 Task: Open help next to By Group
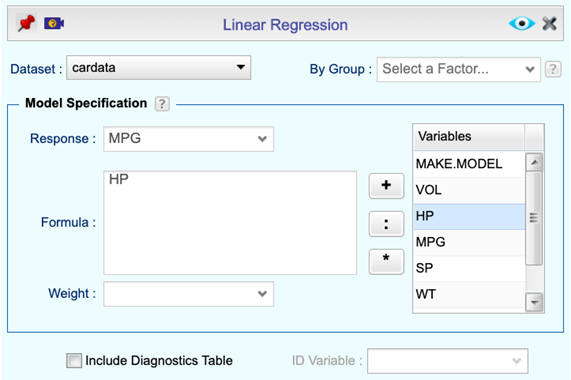pos(552,69)
